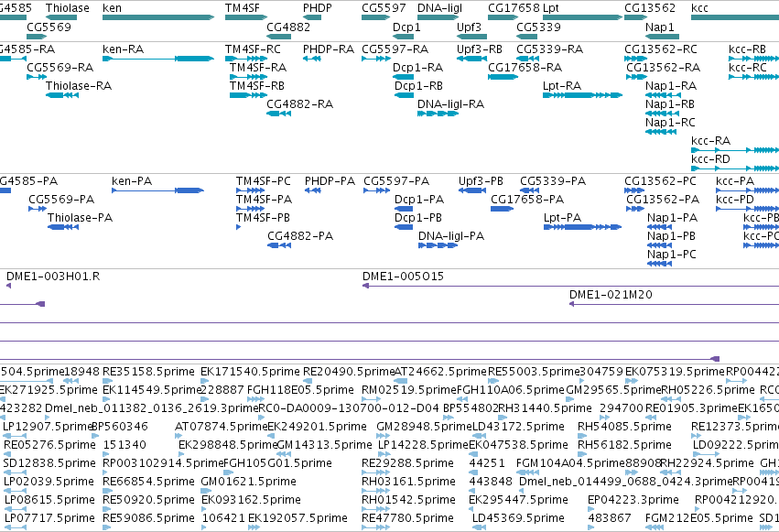Click the Upf3-RB transcript label
The width and height of the screenshot is (779, 532).
[x=480, y=49]
